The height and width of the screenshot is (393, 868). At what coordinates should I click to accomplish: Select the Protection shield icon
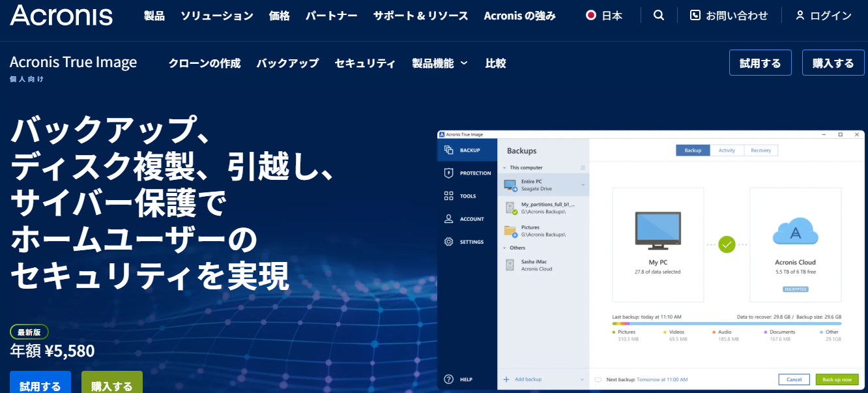pos(448,173)
